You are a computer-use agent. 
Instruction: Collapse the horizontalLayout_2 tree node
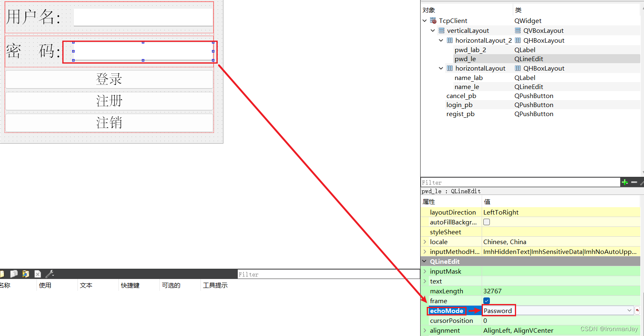pyautogui.click(x=441, y=40)
